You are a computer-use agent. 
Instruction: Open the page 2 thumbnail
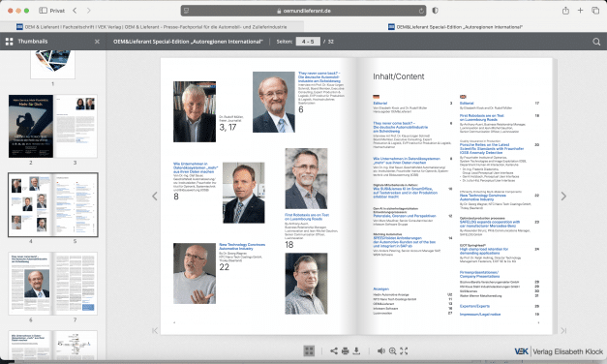[x=31, y=126]
